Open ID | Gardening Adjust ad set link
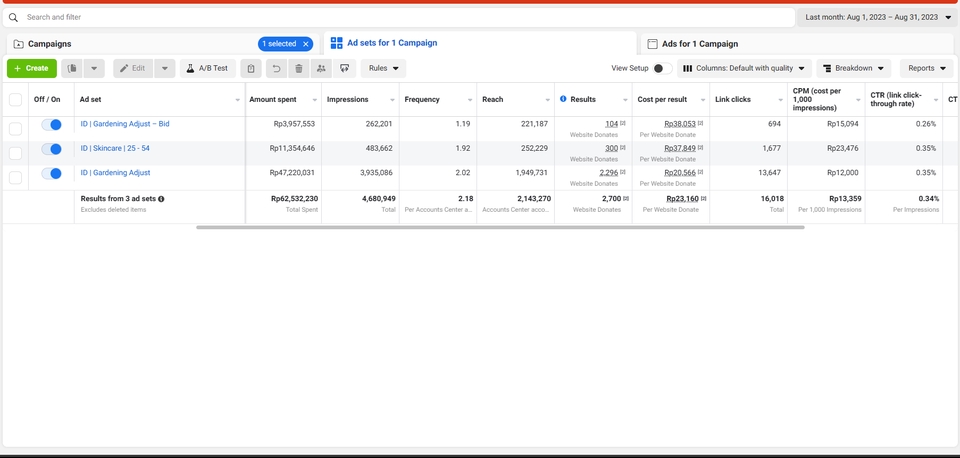Image resolution: width=960 pixels, height=458 pixels. pyautogui.click(x=115, y=173)
